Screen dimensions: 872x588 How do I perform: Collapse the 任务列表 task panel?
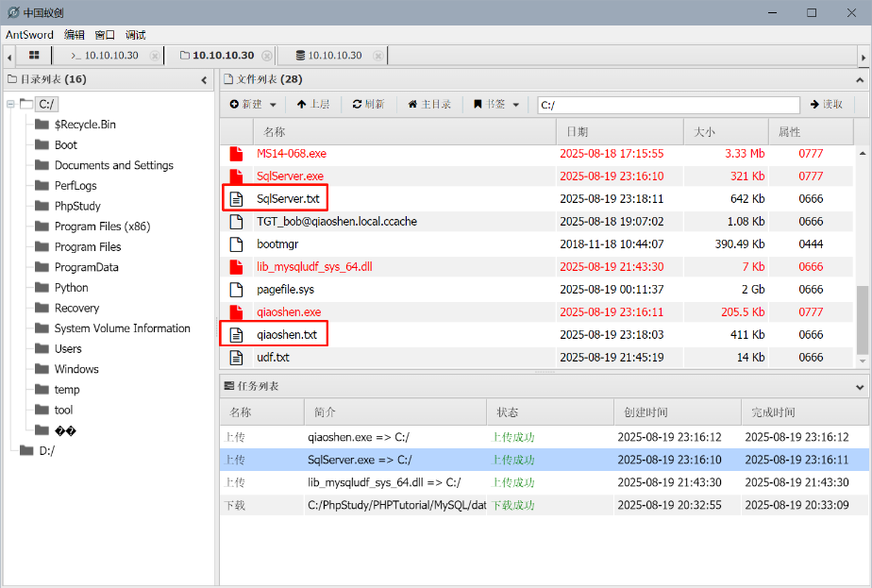pyautogui.click(x=859, y=387)
